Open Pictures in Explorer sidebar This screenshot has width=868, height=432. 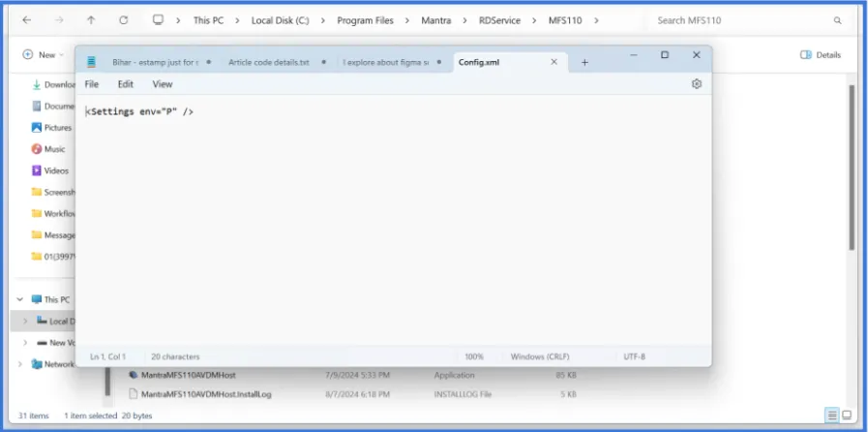tap(51, 128)
